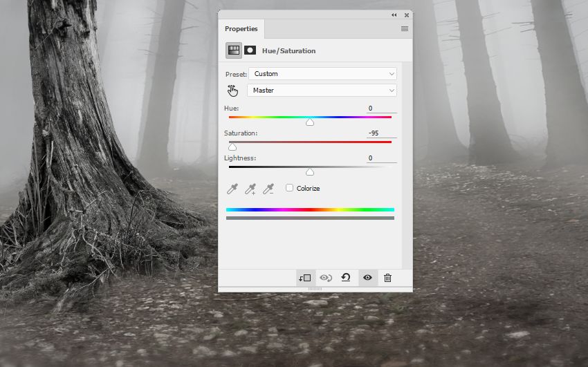This screenshot has height=367, width=588.
Task: Open the Preset dropdown showing Custom
Action: tap(322, 74)
